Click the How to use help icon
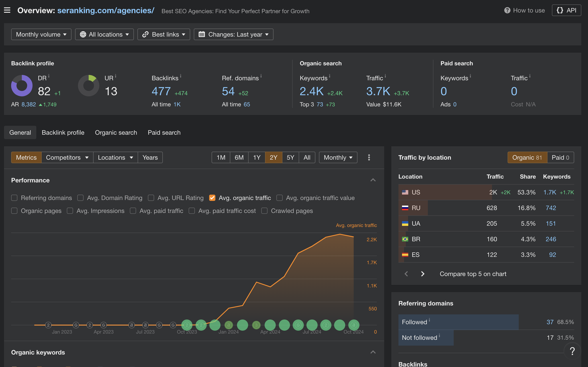588x367 pixels. 507,10
